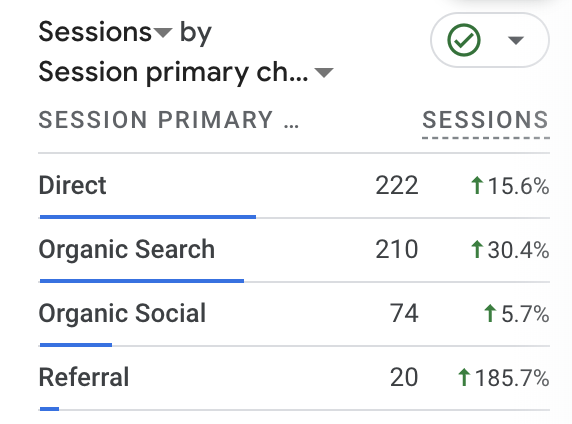572x424 pixels.
Task: Select the Organic Social channel row
Action: click(x=294, y=314)
